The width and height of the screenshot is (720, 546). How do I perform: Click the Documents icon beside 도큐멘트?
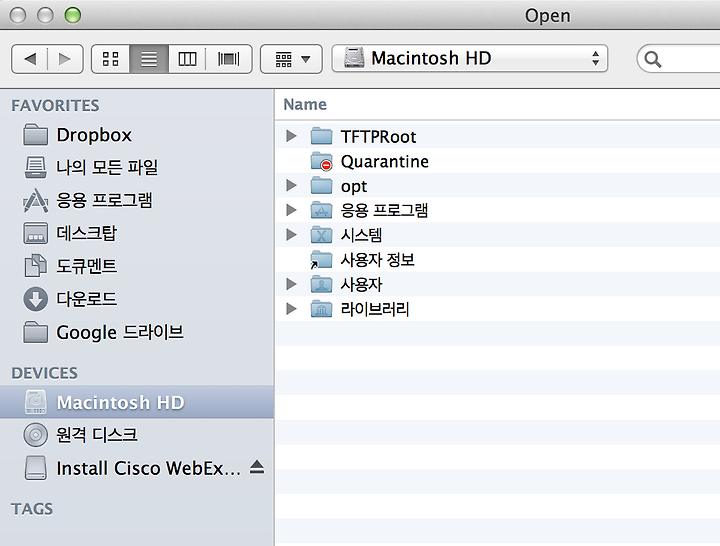coord(35,265)
